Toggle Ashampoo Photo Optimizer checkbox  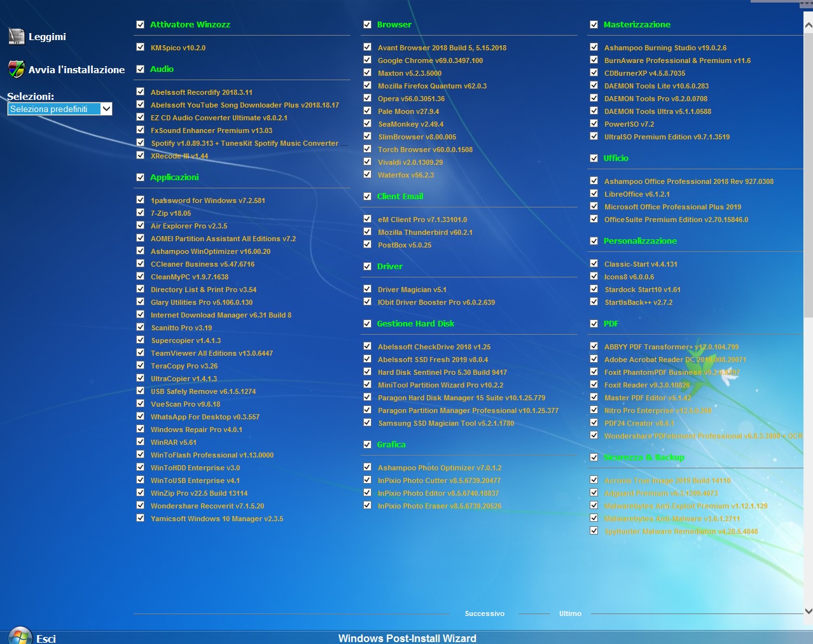368,467
